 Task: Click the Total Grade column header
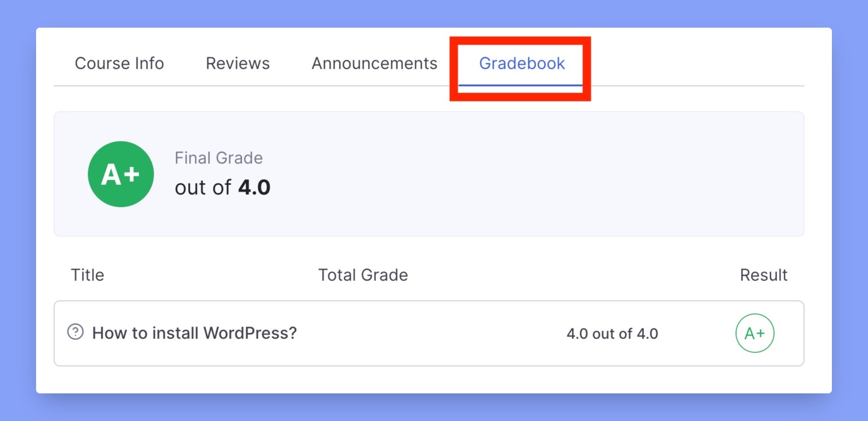pyautogui.click(x=363, y=275)
